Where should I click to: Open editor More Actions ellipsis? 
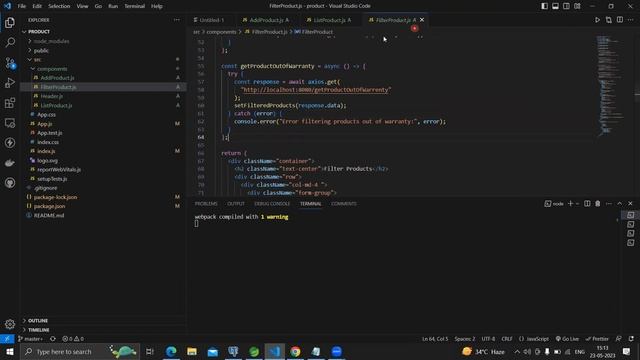click(x=631, y=20)
